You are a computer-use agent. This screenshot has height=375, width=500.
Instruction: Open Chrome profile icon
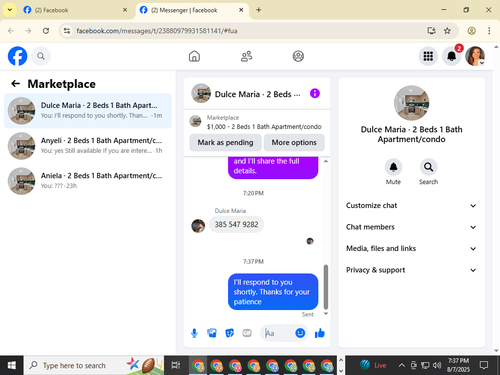(x=471, y=31)
